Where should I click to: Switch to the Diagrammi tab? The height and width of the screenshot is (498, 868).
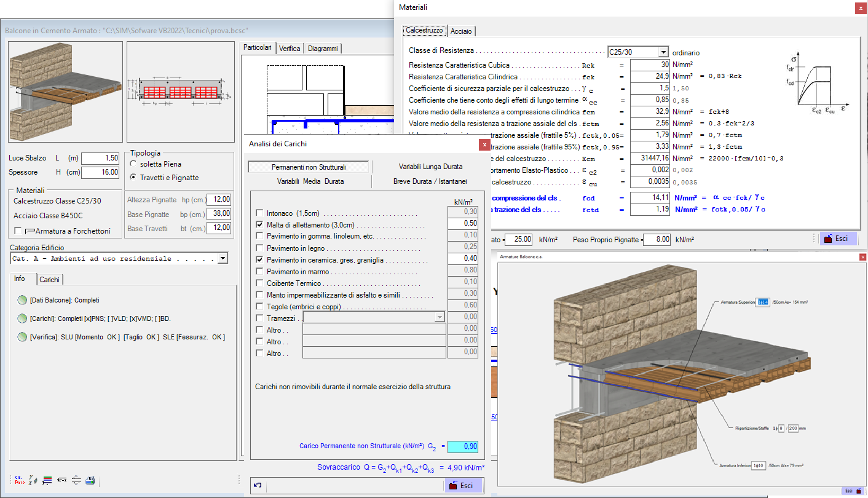coord(322,48)
